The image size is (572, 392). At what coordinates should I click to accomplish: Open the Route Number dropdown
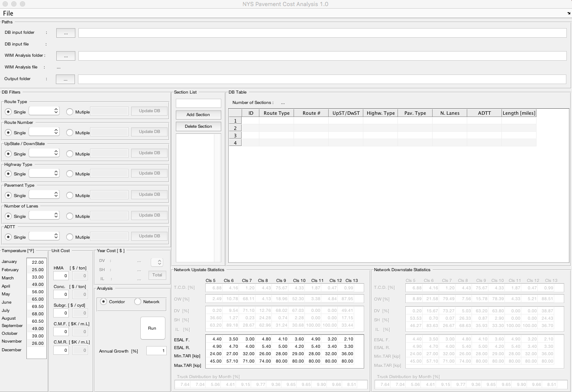point(44,132)
